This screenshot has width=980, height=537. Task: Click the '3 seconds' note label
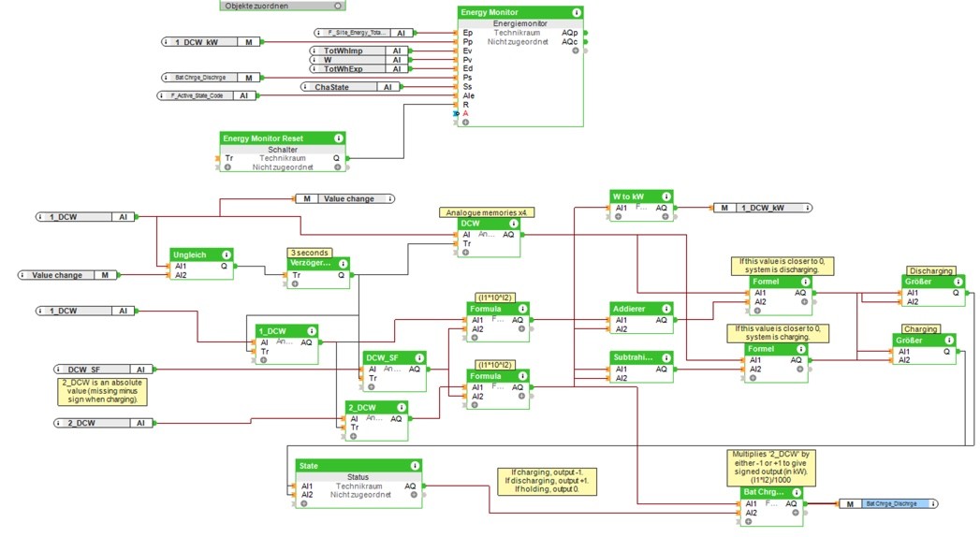pos(310,253)
